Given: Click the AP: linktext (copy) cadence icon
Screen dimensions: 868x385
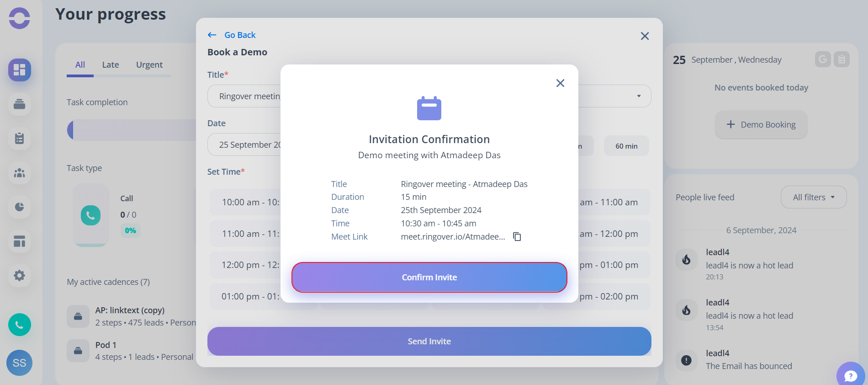Looking at the screenshot, I should click(x=78, y=316).
